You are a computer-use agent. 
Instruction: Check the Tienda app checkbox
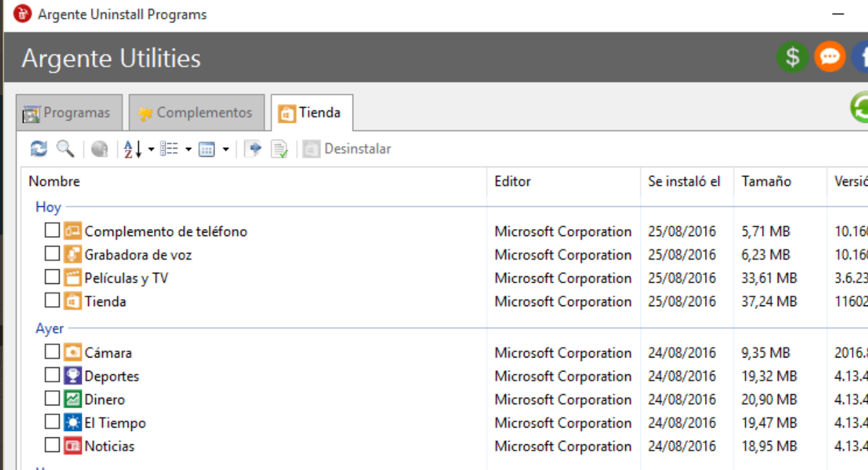52,301
